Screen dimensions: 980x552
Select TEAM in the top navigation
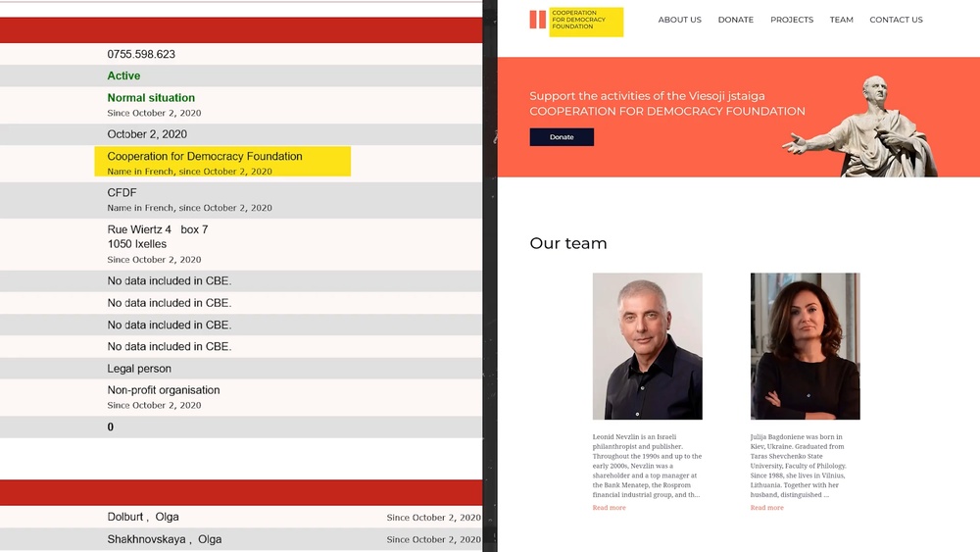[x=841, y=20]
